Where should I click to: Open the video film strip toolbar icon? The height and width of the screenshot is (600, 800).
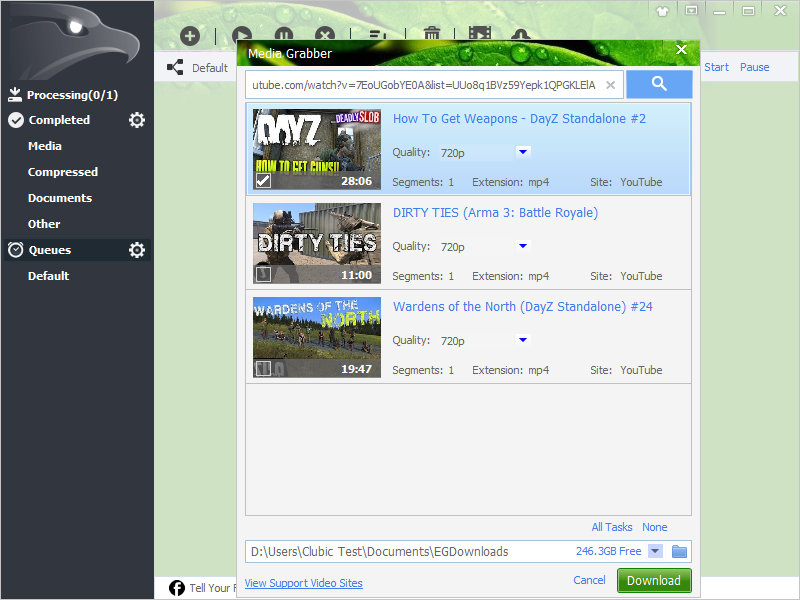tap(480, 33)
